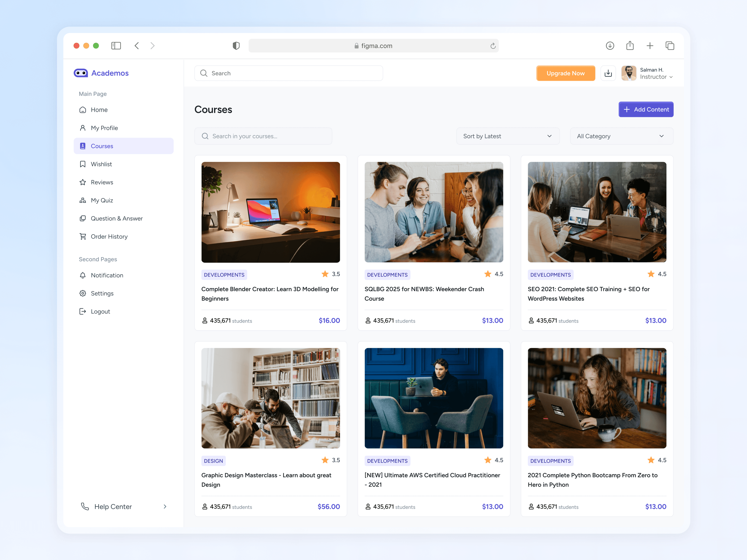Click the privacy shield icon

(236, 45)
